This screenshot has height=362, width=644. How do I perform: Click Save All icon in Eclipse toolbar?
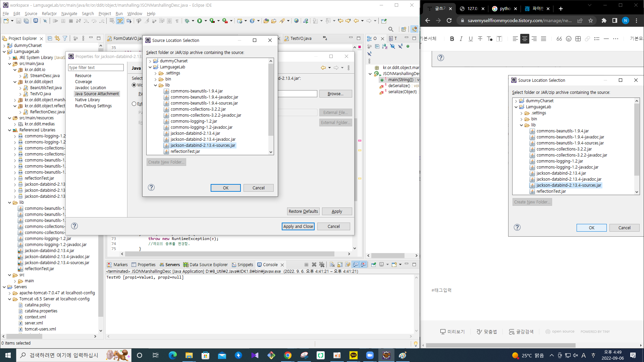click(x=26, y=21)
